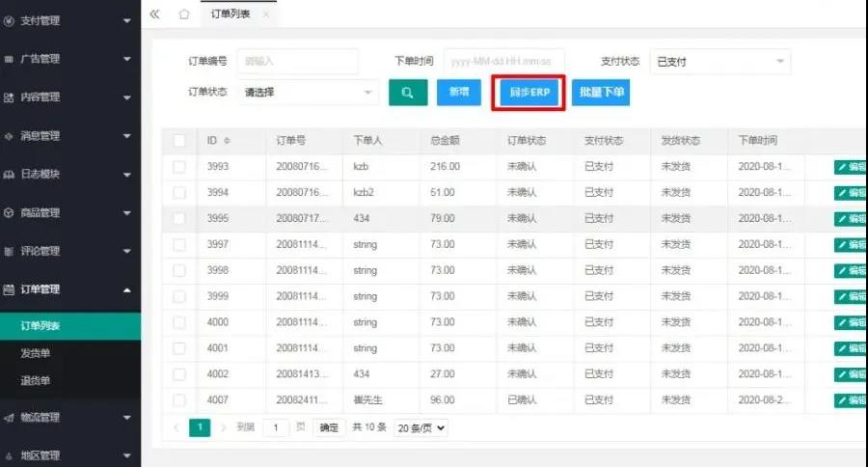
Task: Open the 订单状态 请选择 dropdown
Action: pyautogui.click(x=309, y=93)
